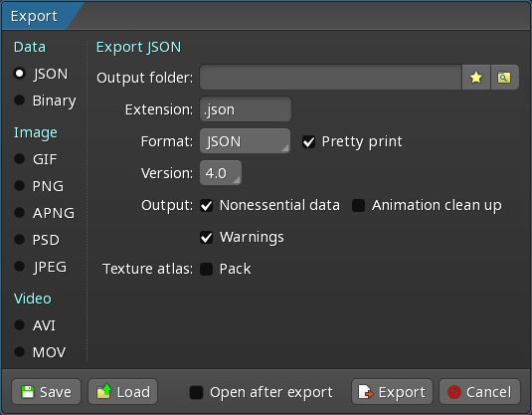Open the browse folder icon

coord(504,78)
